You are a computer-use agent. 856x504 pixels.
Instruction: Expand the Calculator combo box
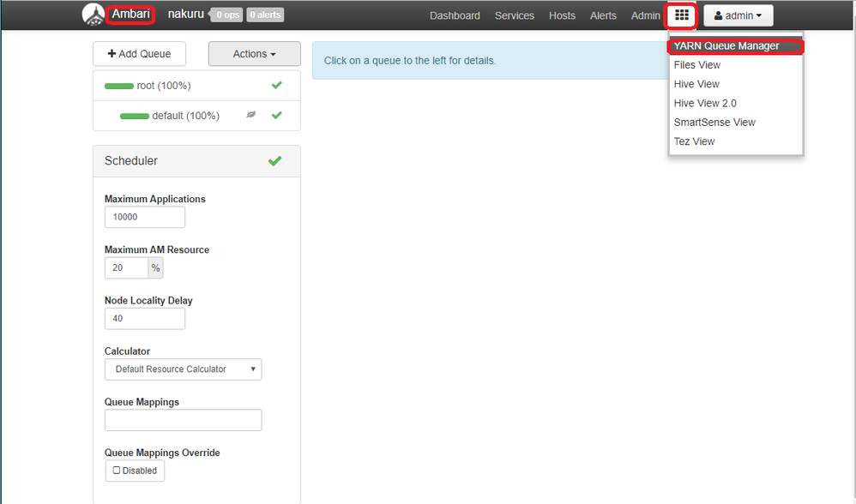(x=183, y=369)
